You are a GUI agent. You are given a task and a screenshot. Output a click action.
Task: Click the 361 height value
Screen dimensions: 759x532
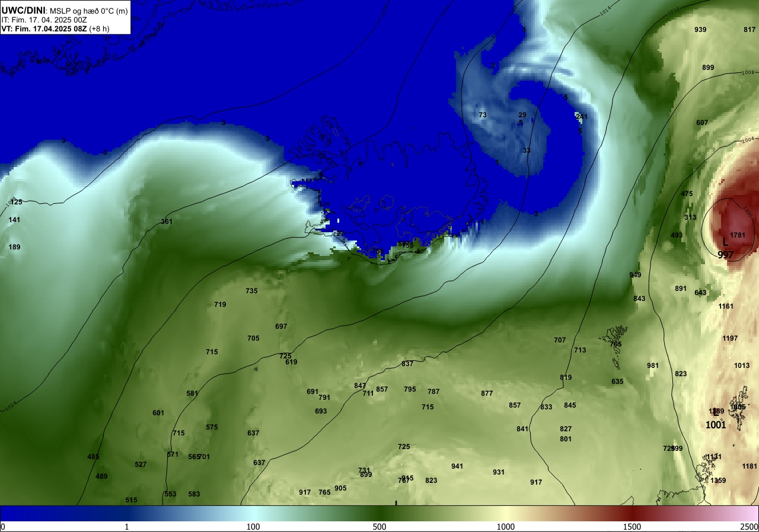[x=167, y=222]
